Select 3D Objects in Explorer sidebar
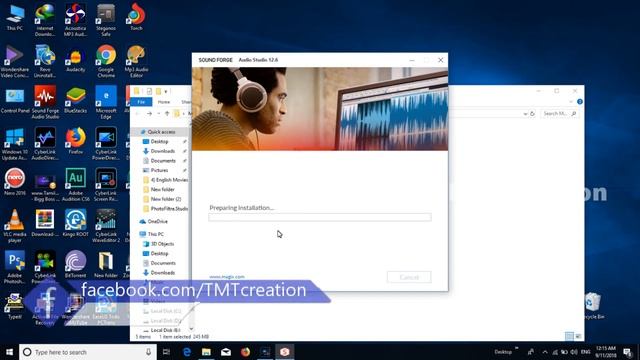The image size is (640, 360). [162, 244]
